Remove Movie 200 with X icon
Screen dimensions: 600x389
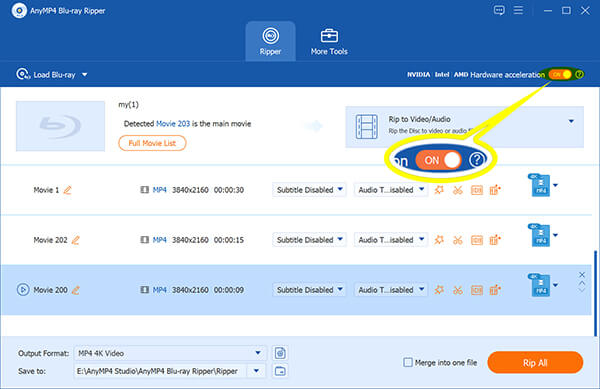pyautogui.click(x=582, y=275)
